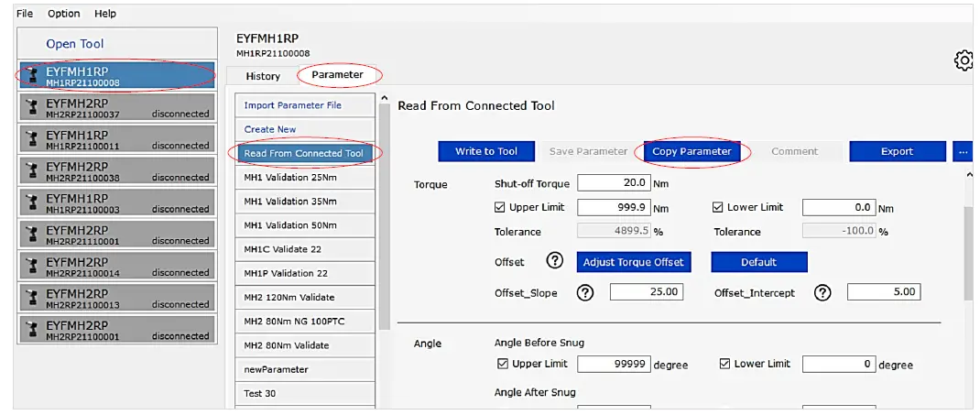The width and height of the screenshot is (980, 415).
Task: Collapse the parameter list with up arrow
Action: (384, 99)
